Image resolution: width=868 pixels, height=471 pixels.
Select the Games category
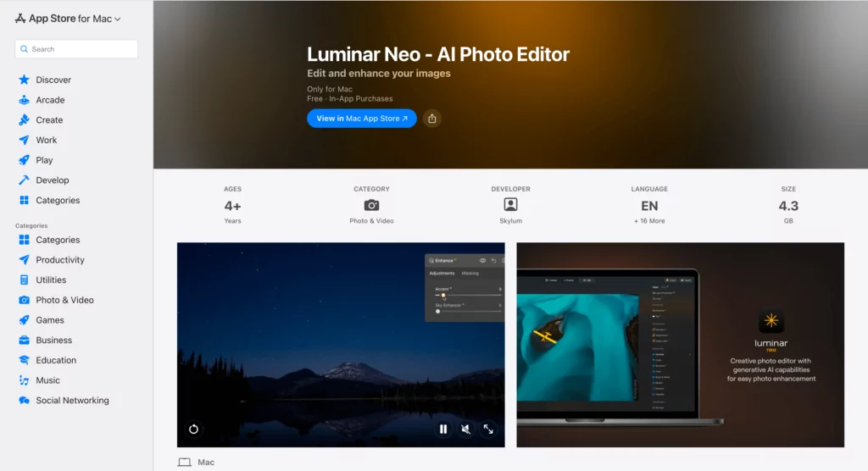click(x=50, y=320)
